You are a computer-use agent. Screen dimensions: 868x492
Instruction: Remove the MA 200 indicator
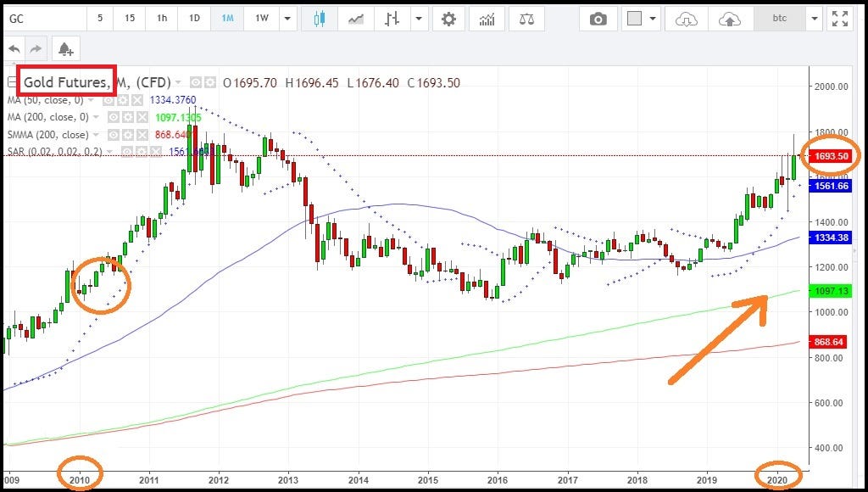coord(142,117)
